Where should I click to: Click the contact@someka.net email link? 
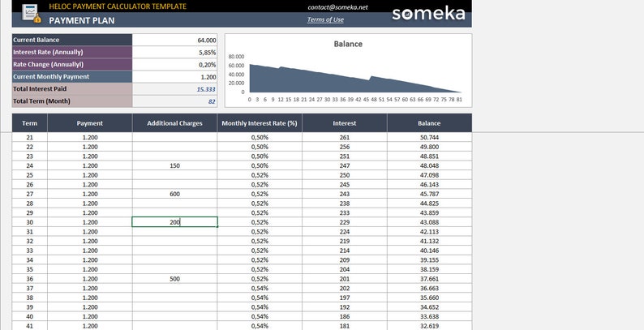pos(337,7)
